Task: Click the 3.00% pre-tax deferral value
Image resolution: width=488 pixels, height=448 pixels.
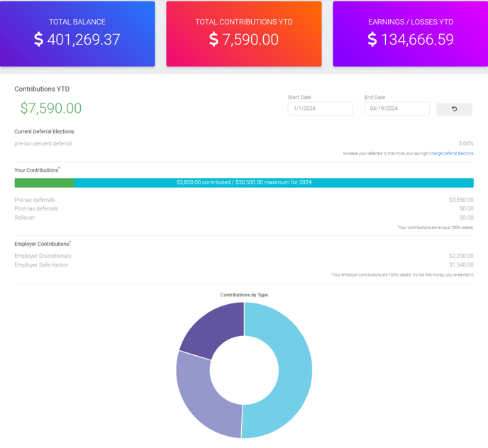Action: [x=465, y=144]
